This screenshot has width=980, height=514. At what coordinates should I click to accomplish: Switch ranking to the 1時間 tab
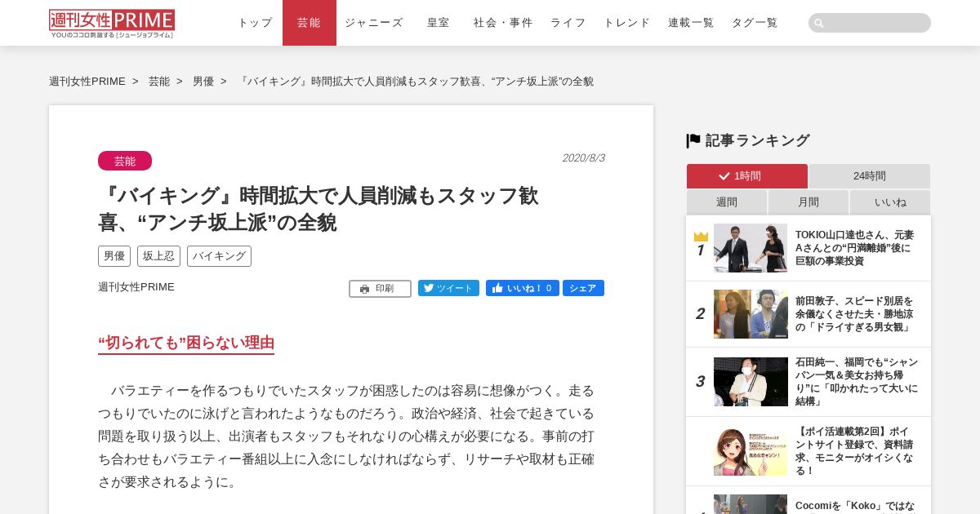tap(747, 176)
